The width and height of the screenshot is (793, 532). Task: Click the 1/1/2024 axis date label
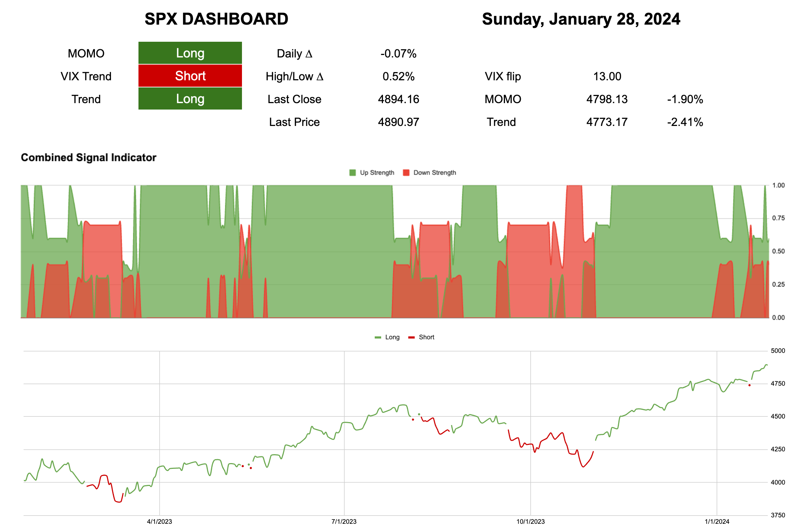pyautogui.click(x=717, y=521)
